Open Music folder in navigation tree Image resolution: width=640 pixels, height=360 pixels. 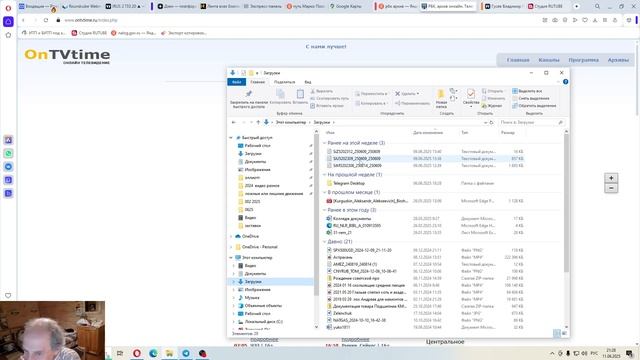(x=252, y=298)
